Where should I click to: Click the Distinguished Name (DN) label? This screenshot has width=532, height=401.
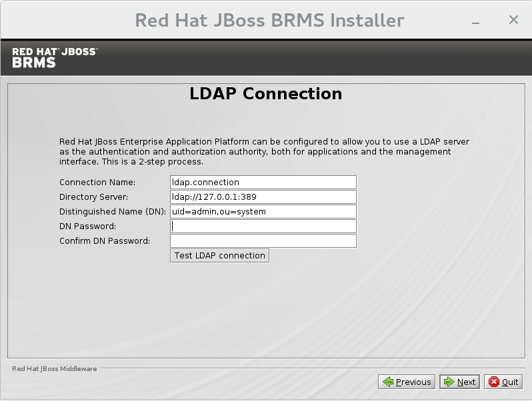tap(113, 212)
